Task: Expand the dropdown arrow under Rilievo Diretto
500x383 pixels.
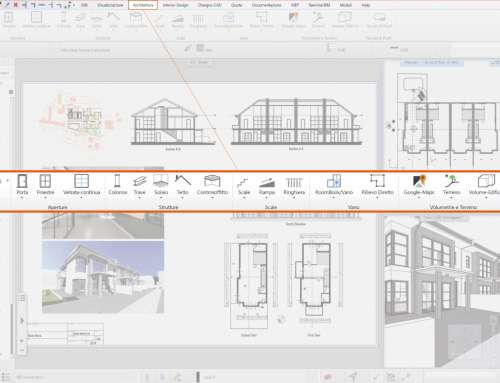Action: [x=377, y=198]
